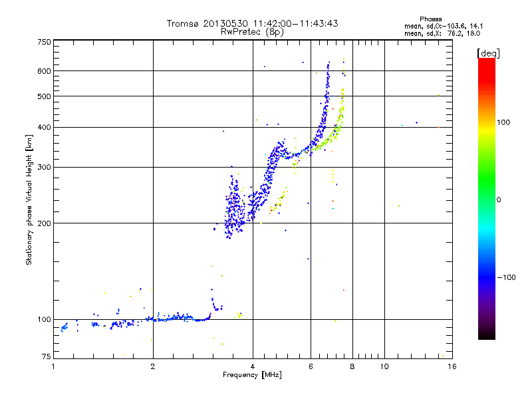Click y-axis tick label '500'
The height and width of the screenshot is (399, 532).
tap(44, 96)
